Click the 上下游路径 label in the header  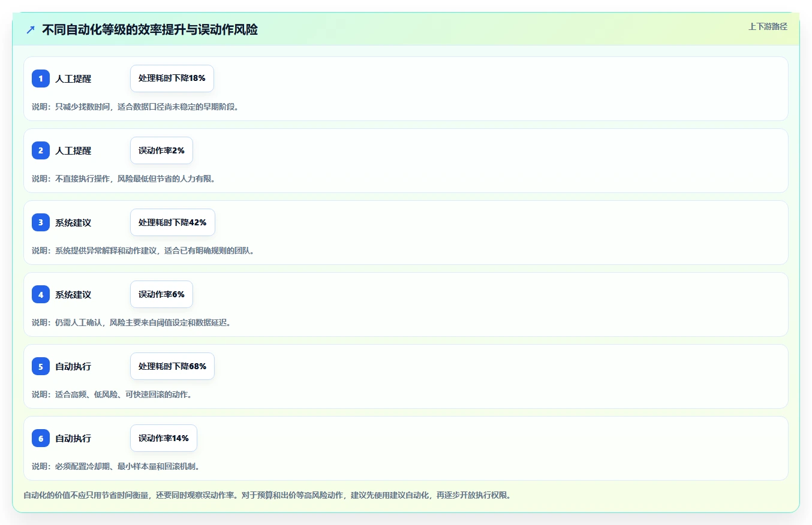pos(768,26)
